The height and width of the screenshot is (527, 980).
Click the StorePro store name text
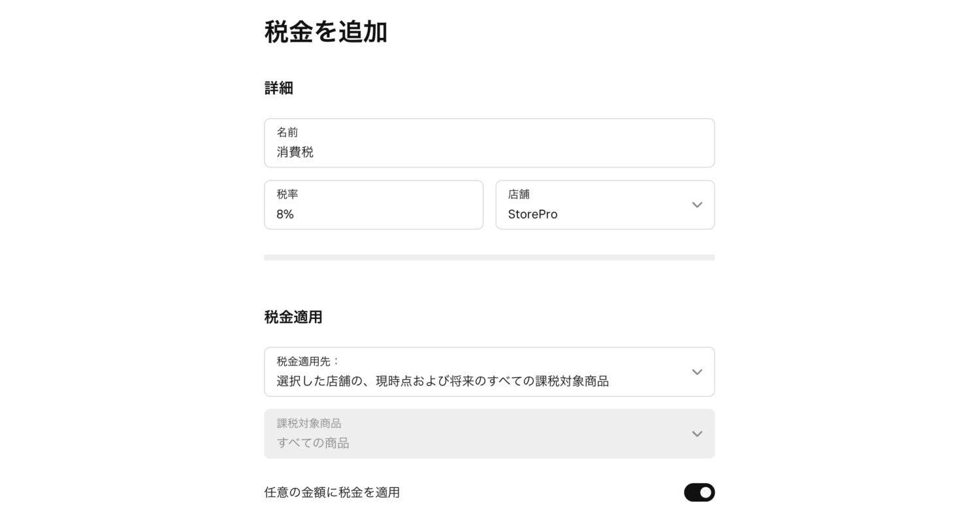click(x=532, y=214)
